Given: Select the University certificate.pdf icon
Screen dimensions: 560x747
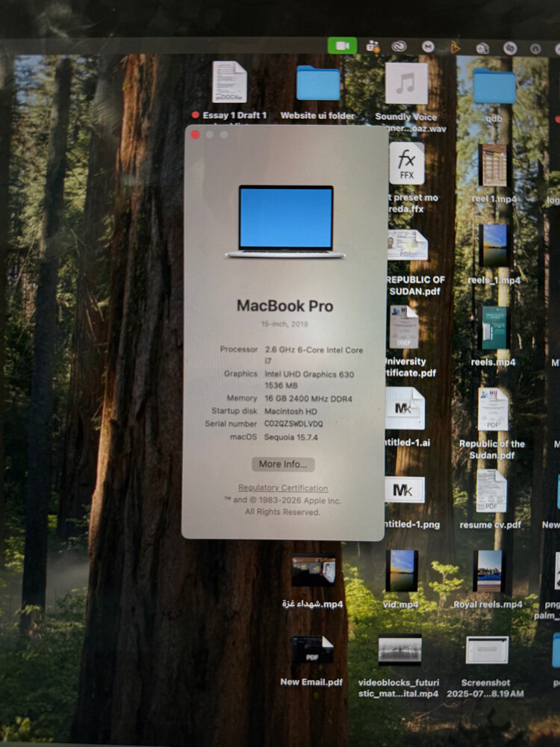Looking at the screenshot, I should [x=404, y=327].
